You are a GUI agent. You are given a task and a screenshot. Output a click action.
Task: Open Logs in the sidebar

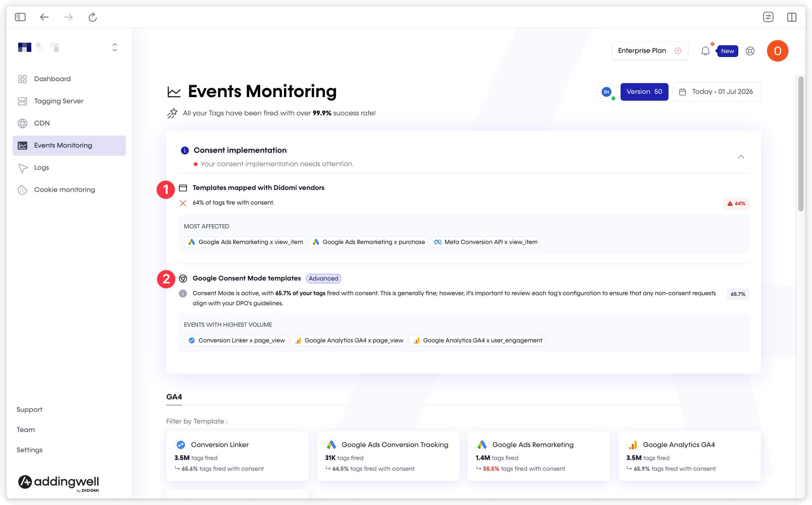click(x=69, y=167)
